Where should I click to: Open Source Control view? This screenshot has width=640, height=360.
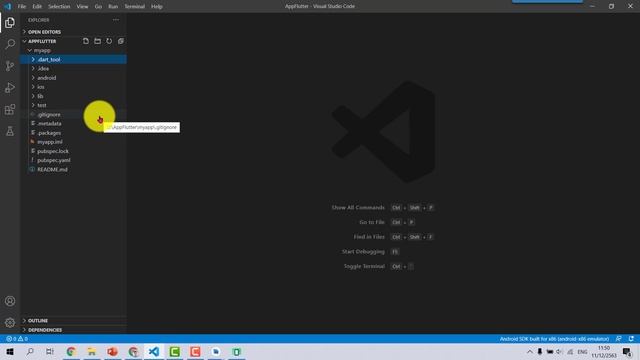click(x=10, y=66)
